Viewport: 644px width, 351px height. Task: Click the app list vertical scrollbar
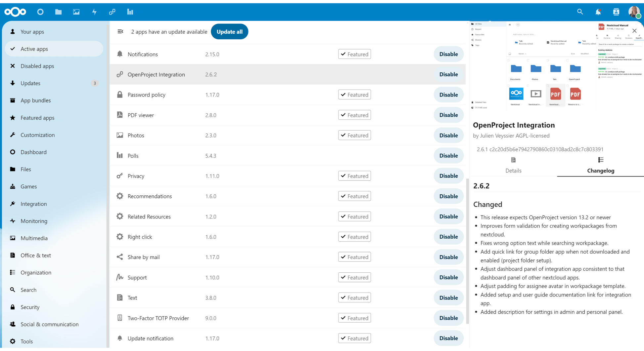(x=467, y=251)
